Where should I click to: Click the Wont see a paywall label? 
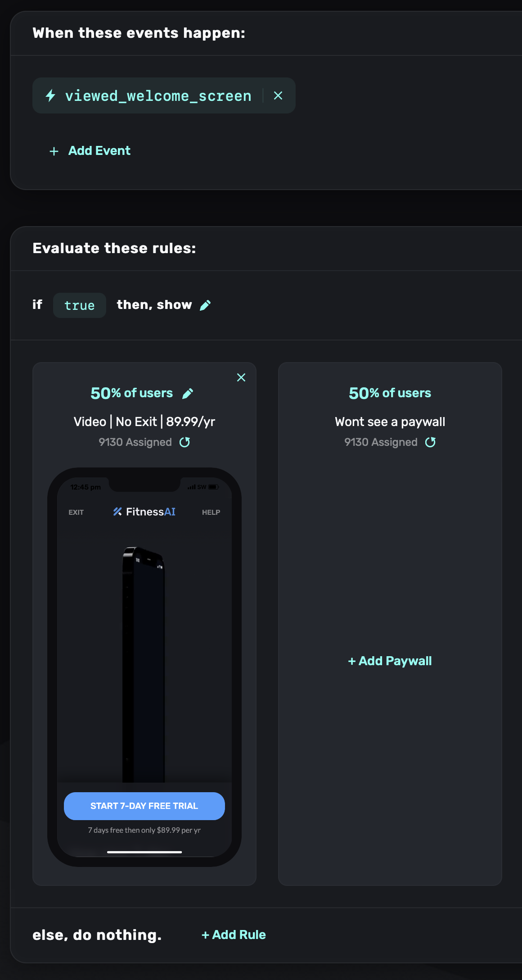pos(390,422)
